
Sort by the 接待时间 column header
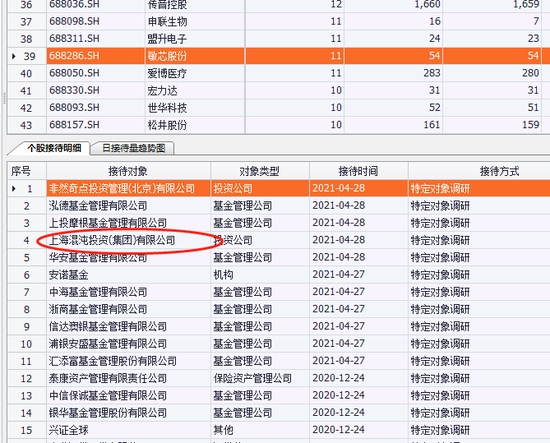pos(358,171)
